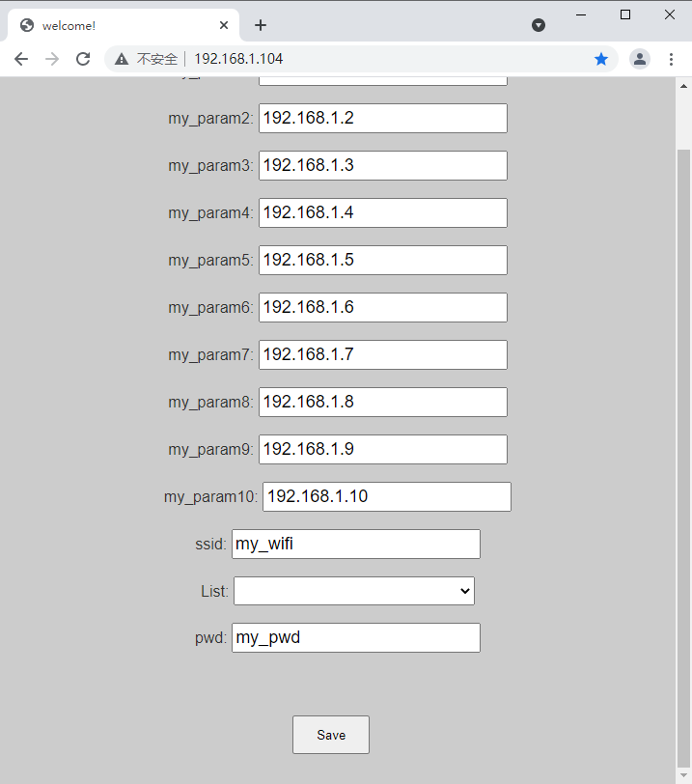This screenshot has height=784, width=692.
Task: Focus the my_param6 input field
Action: 383,307
